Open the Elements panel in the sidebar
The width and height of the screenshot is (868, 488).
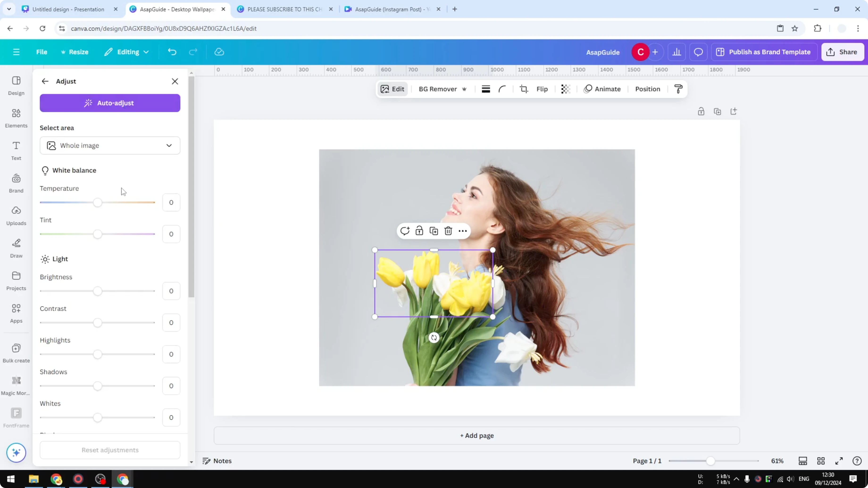point(16,118)
